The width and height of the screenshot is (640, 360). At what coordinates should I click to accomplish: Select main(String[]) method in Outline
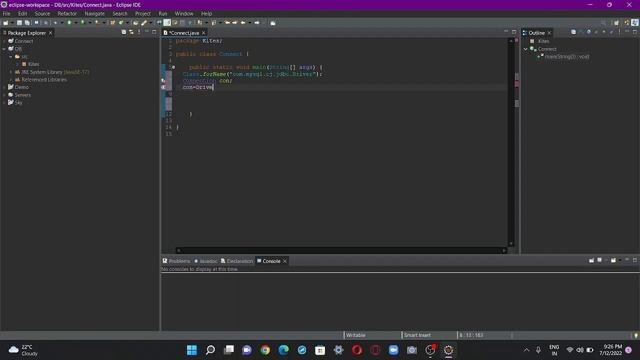pyautogui.click(x=565, y=57)
